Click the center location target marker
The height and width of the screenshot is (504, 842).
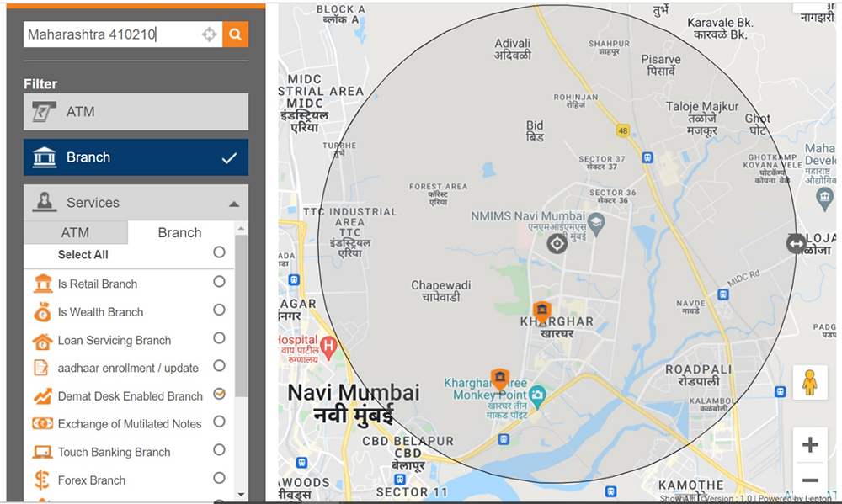pyautogui.click(x=557, y=244)
